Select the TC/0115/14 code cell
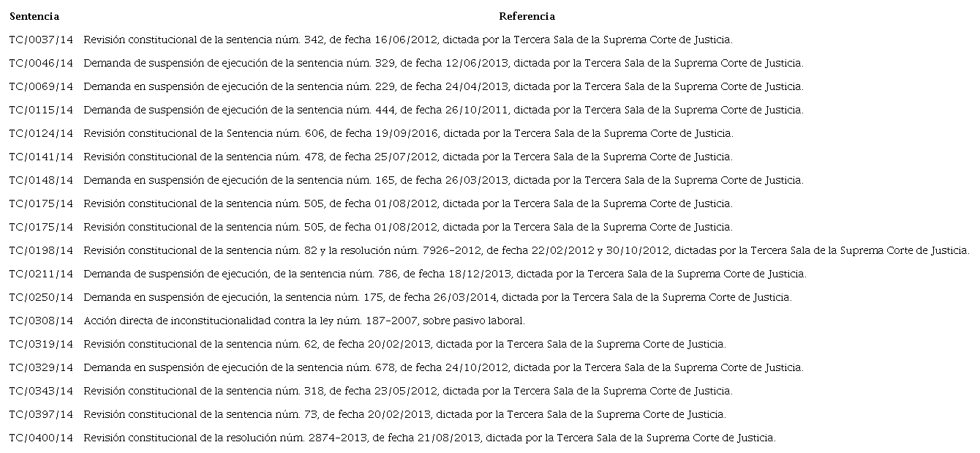 coord(42,110)
